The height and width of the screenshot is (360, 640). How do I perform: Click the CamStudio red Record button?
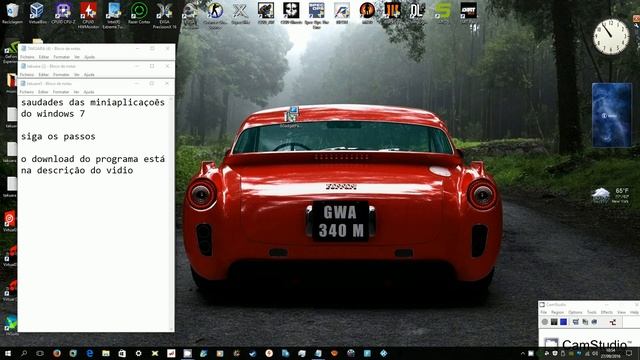[x=544, y=322]
